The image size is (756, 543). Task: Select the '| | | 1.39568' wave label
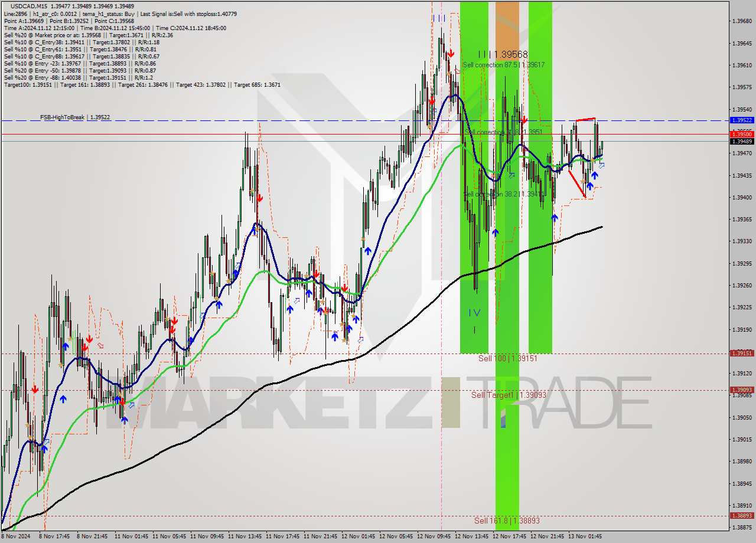(x=503, y=54)
